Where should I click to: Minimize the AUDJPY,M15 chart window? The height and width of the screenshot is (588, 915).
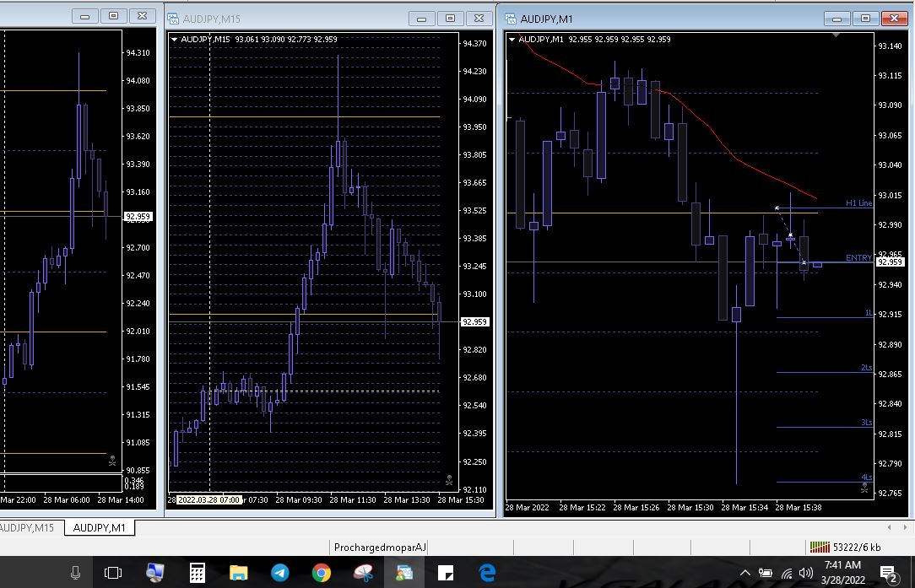(x=421, y=18)
